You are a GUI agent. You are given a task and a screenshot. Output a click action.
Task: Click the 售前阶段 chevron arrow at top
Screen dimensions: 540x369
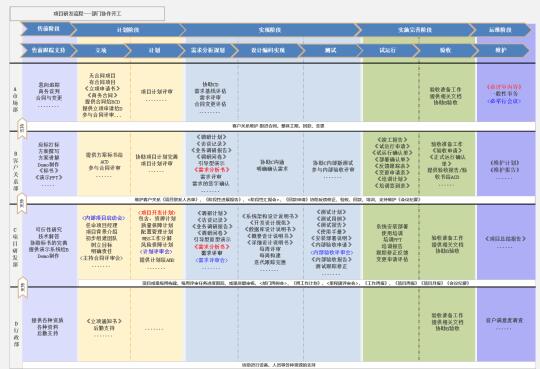pos(48,29)
